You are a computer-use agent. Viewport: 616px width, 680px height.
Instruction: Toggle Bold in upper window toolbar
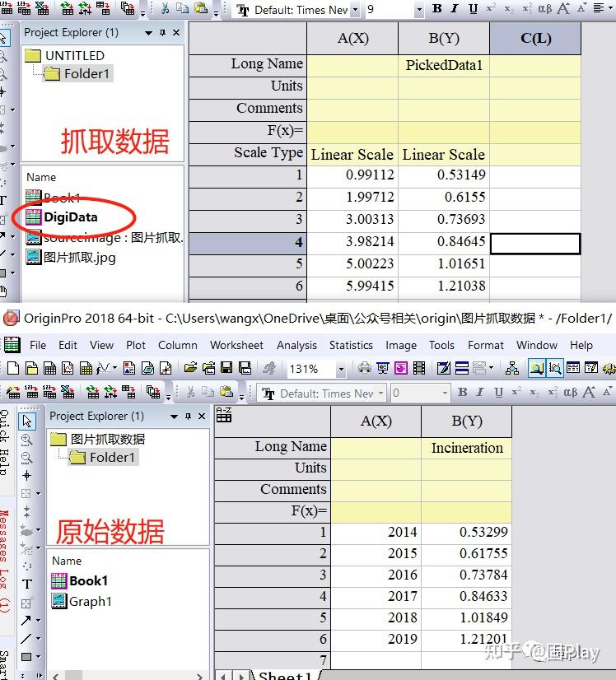tap(437, 8)
